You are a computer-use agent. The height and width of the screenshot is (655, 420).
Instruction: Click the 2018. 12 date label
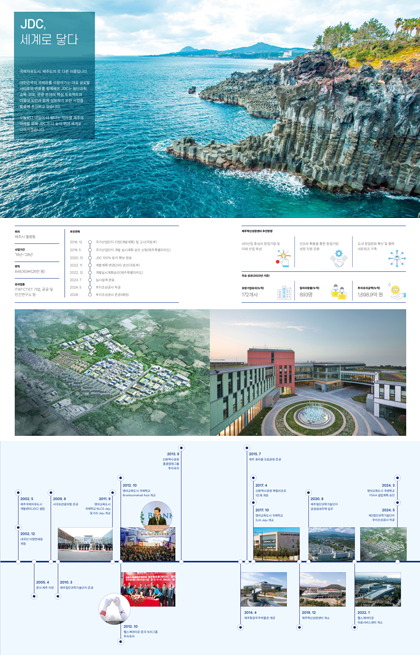(309, 612)
